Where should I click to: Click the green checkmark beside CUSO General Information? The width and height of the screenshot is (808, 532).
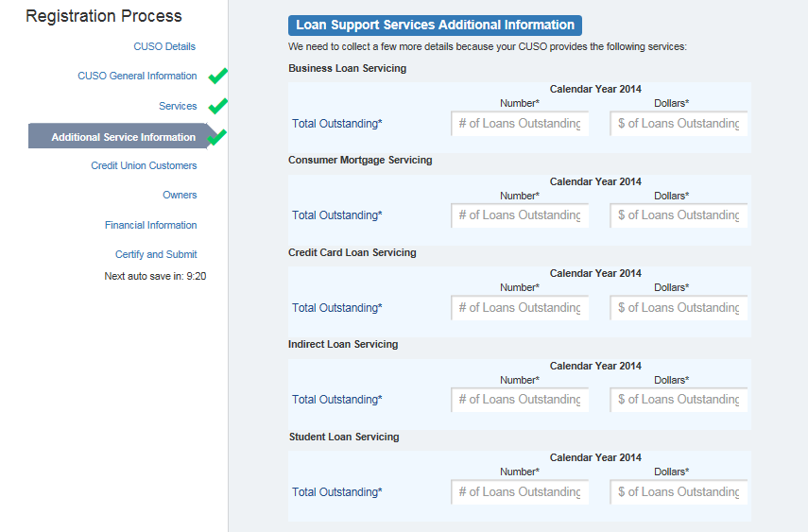click(218, 76)
